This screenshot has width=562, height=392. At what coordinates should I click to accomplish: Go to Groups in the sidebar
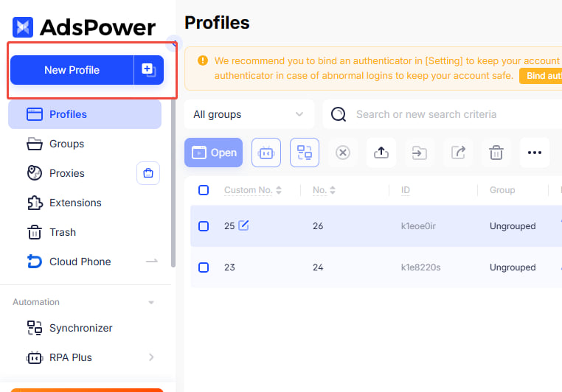[66, 144]
